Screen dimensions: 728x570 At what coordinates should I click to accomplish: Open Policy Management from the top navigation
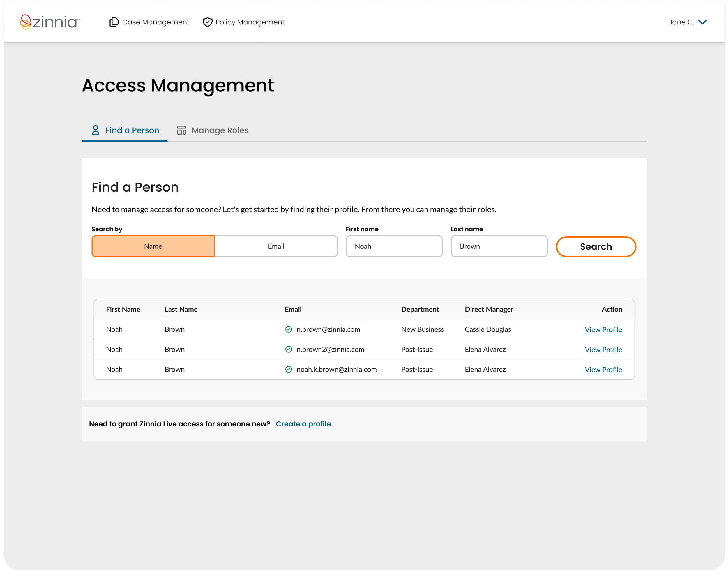pyautogui.click(x=250, y=22)
